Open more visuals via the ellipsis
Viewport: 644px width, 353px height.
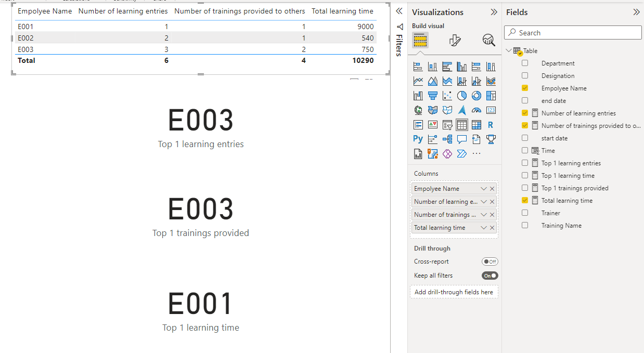(x=476, y=154)
